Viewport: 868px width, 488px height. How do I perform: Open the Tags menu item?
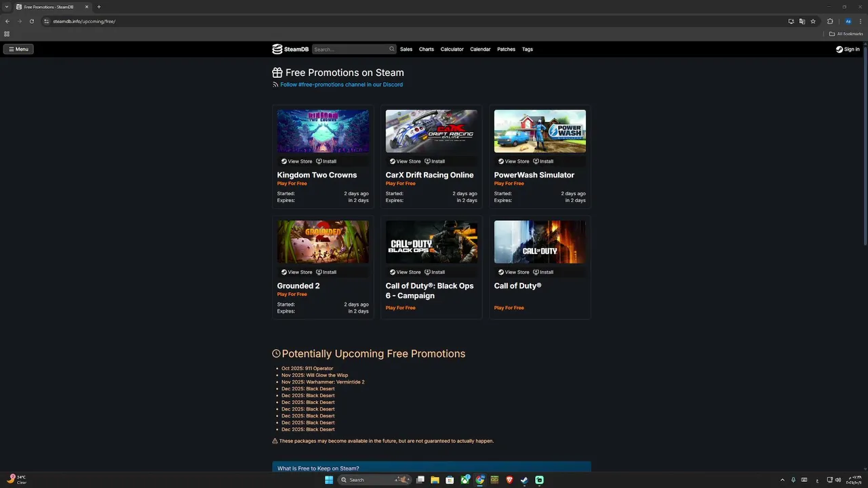click(x=528, y=49)
